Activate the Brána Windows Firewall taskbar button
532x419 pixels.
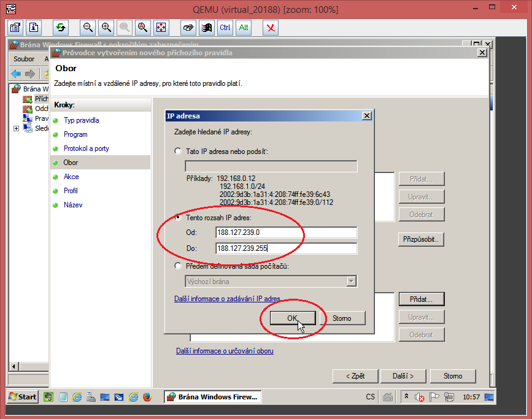tap(213, 396)
